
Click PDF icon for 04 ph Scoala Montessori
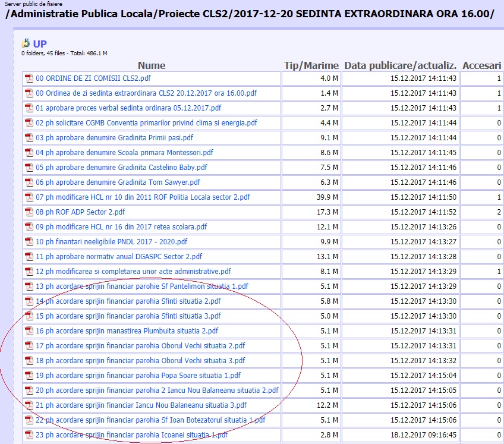pyautogui.click(x=29, y=153)
